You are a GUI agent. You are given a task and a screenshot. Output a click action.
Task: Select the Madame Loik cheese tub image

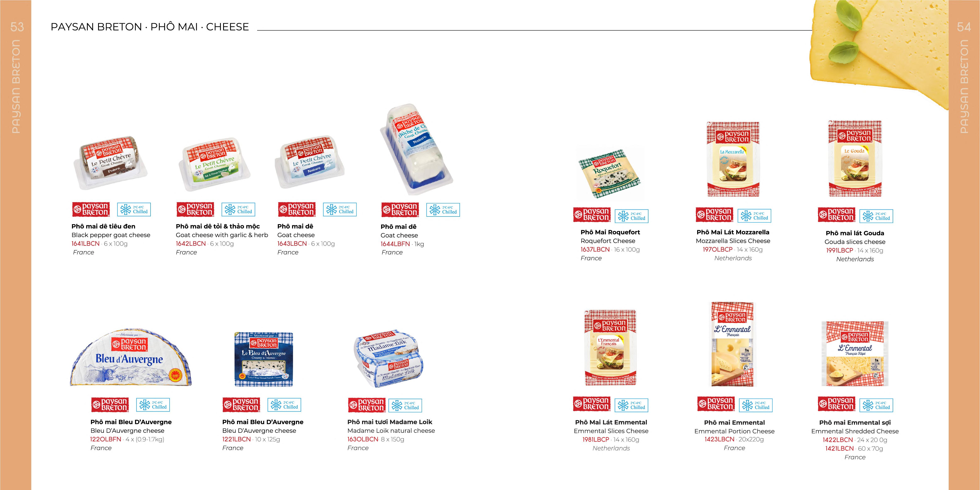(x=388, y=359)
